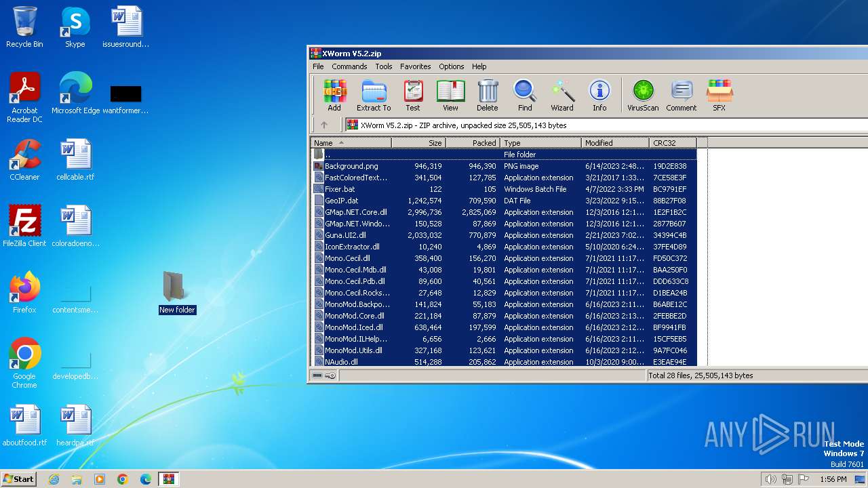This screenshot has height=488, width=868.
Task: Sort files by CRC32 column header
Action: (673, 143)
